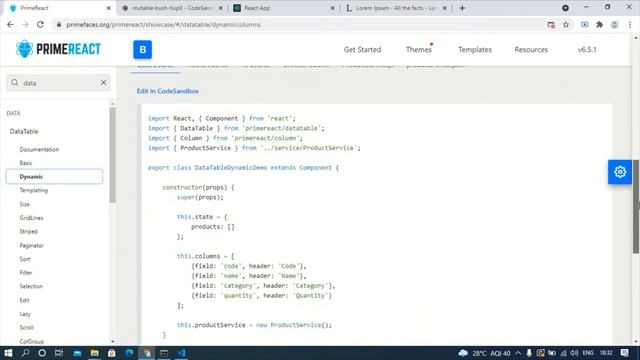Open a new browser tab

point(462,8)
